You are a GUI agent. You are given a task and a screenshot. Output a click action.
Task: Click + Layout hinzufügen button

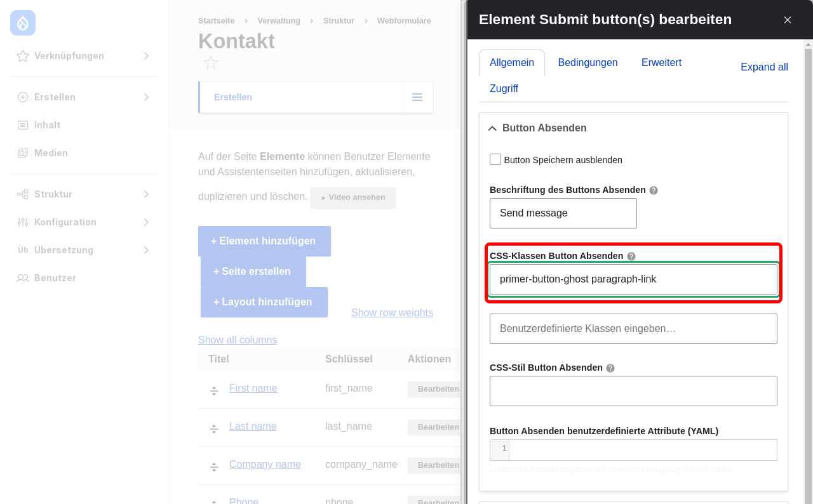264,302
